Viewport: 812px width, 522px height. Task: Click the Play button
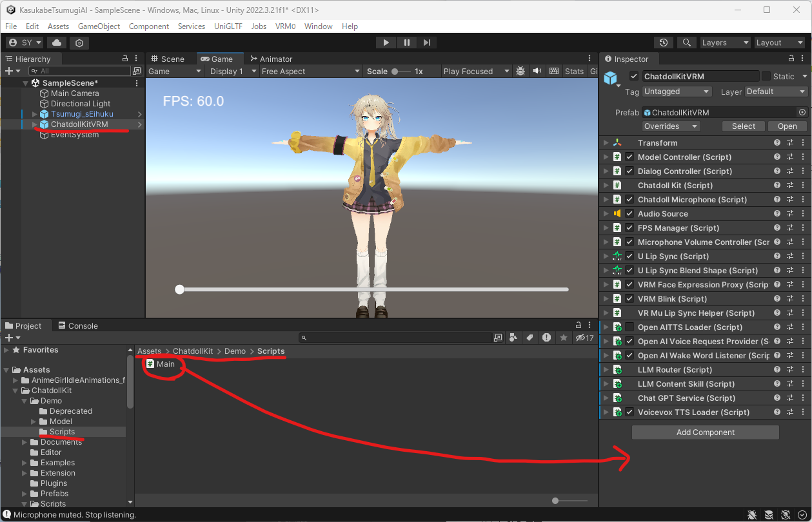click(386, 43)
